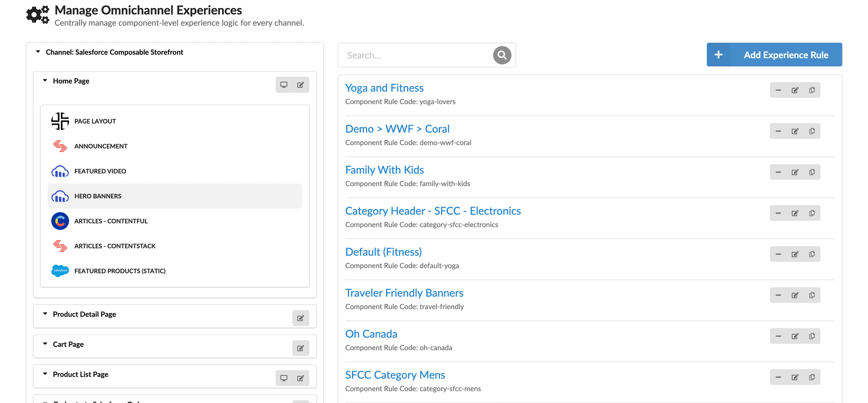Select the Articles - Contentstack component

click(x=175, y=246)
